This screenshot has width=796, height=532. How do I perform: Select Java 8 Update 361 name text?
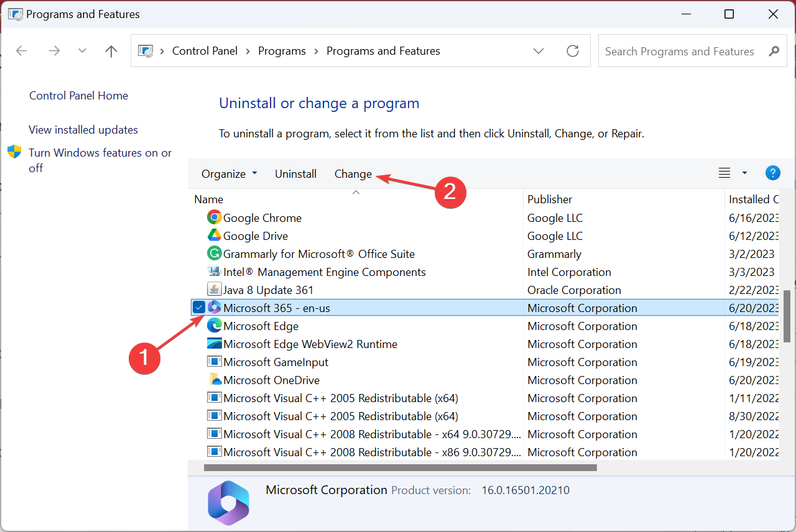pos(269,290)
